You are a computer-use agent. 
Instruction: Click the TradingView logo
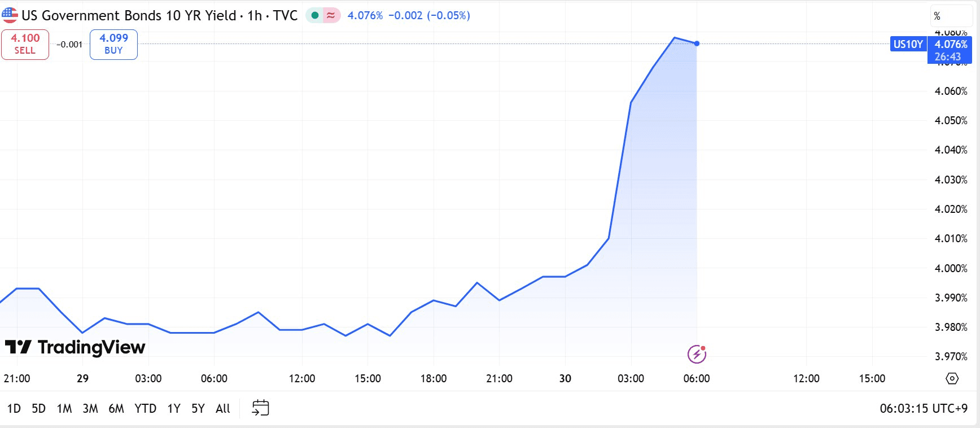(x=75, y=347)
